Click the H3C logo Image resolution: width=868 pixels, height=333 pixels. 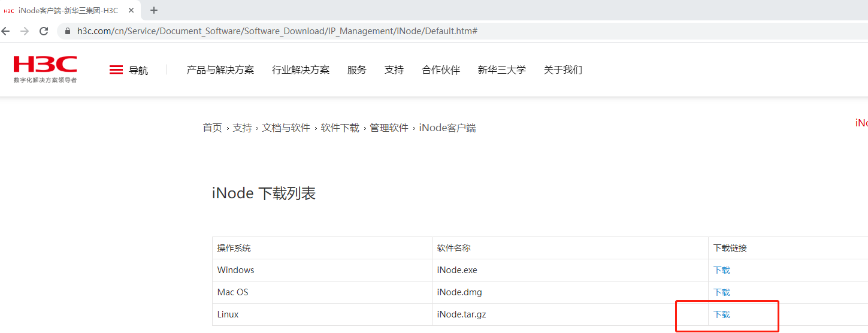coord(46,69)
